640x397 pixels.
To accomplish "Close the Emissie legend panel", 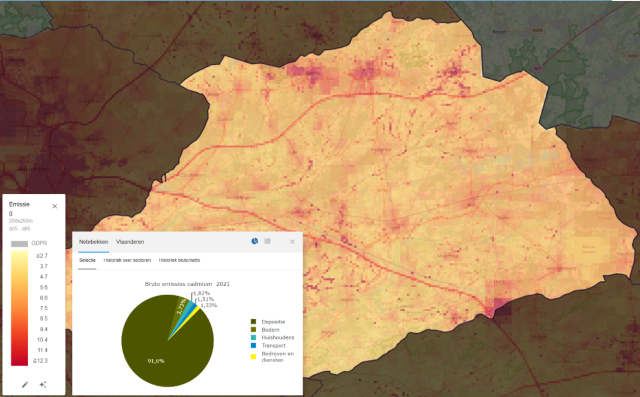I will coord(55,206).
